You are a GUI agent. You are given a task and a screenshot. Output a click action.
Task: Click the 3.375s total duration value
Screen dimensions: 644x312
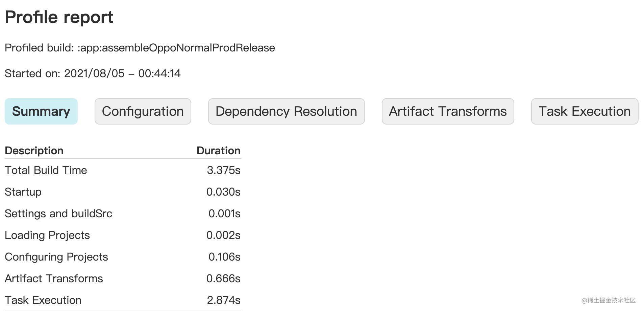tap(224, 170)
